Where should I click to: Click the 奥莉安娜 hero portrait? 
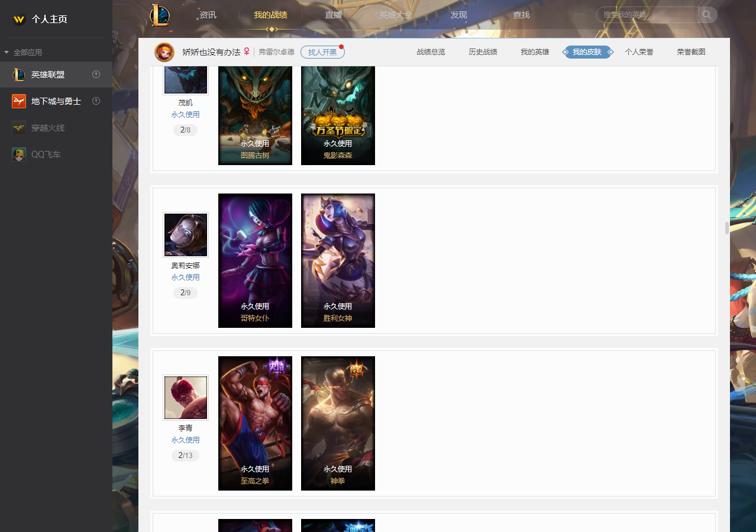coord(186,235)
